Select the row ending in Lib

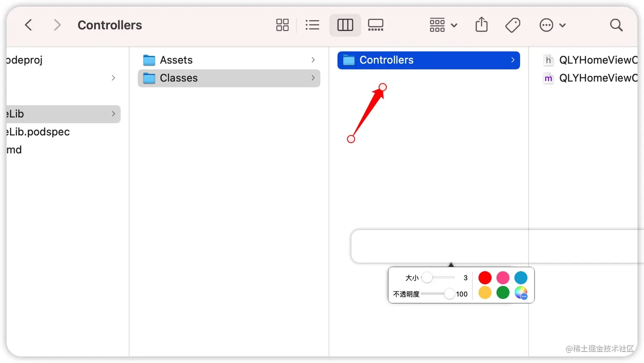coord(63,114)
